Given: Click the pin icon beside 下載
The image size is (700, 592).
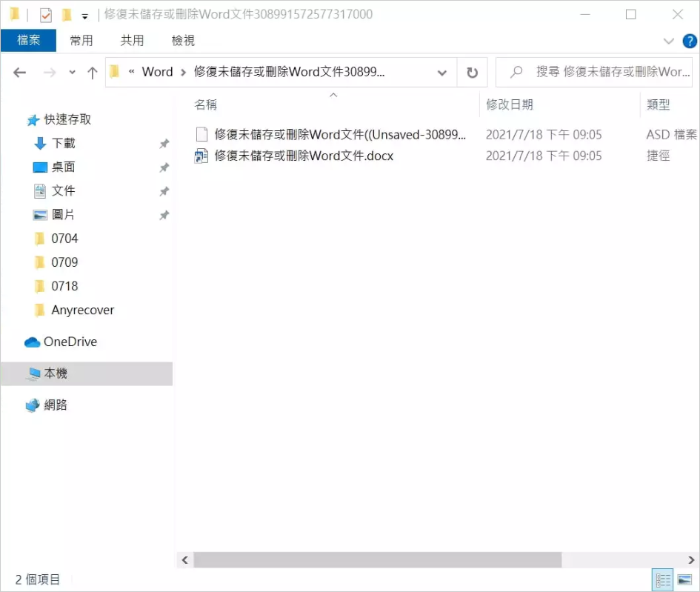Looking at the screenshot, I should pyautogui.click(x=164, y=144).
